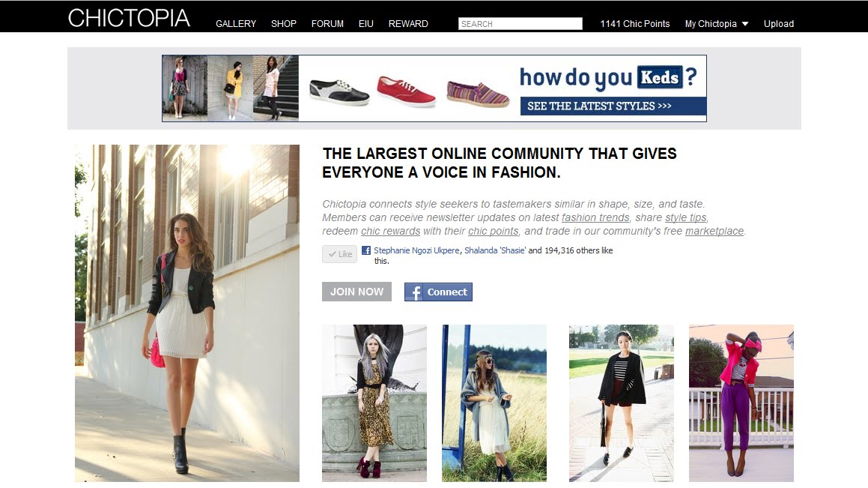Open the field photo with gray shawl
Viewport: 868px width, 488px height.
tap(494, 403)
